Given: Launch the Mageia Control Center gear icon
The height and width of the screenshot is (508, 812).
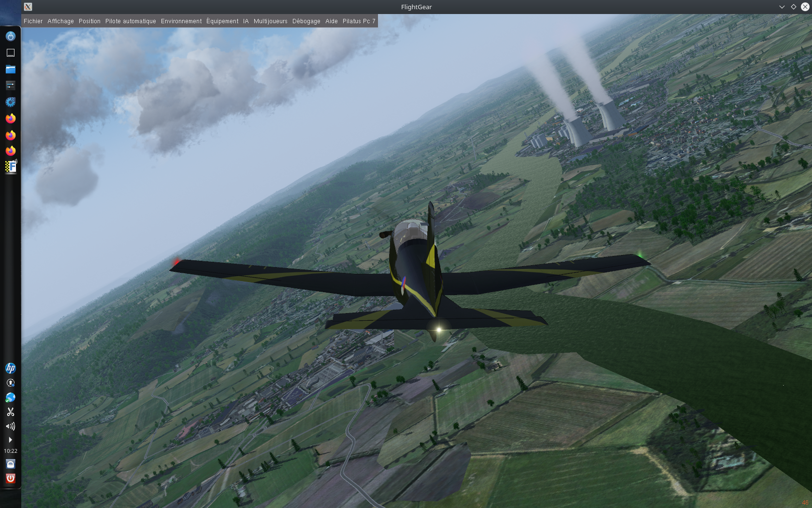Looking at the screenshot, I should [x=11, y=102].
